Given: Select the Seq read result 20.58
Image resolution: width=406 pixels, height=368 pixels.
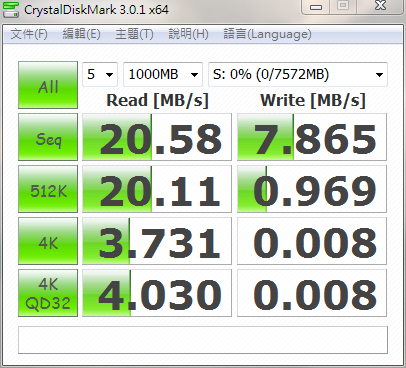Looking at the screenshot, I should 157,137.
